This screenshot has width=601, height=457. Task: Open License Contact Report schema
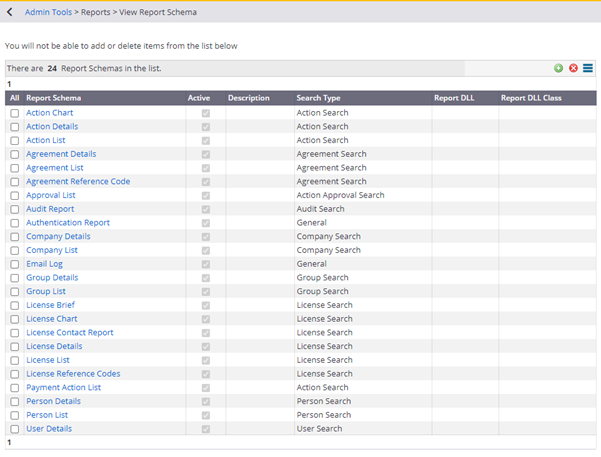coord(70,332)
